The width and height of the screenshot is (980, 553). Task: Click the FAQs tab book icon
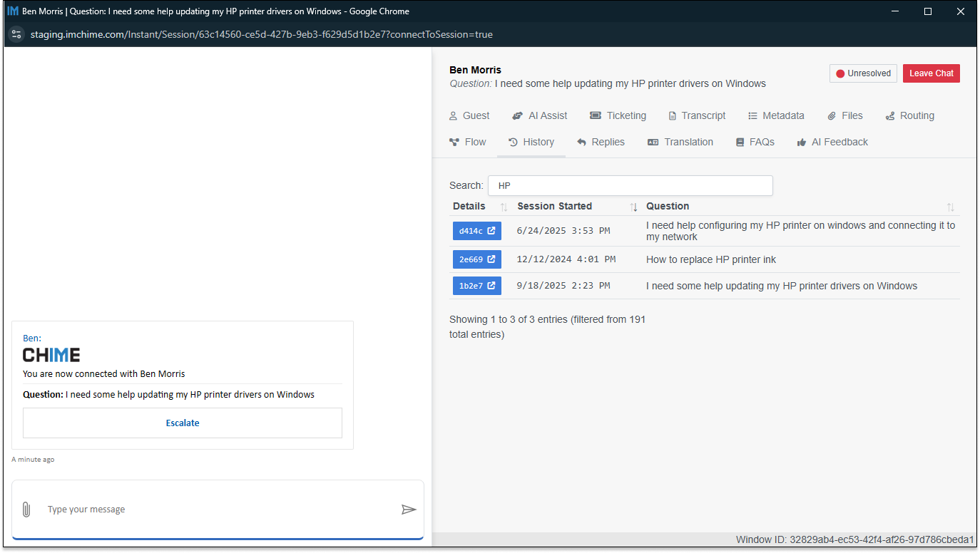[x=740, y=143]
